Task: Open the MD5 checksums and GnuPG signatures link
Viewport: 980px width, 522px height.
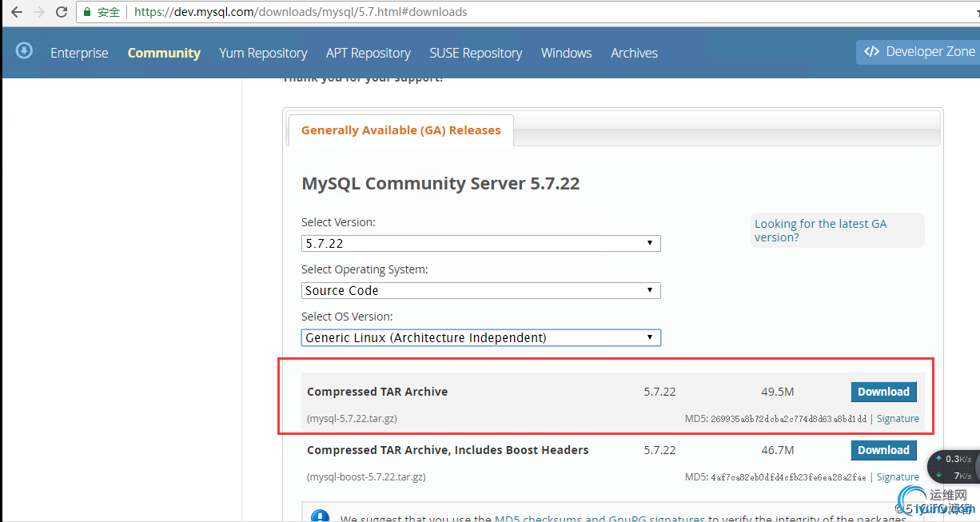Action: (600, 518)
